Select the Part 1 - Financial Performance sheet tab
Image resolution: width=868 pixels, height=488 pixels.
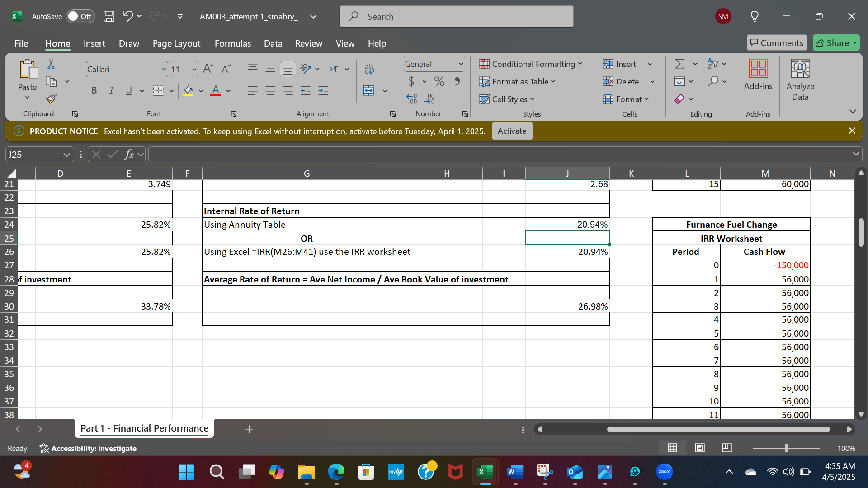click(144, 428)
